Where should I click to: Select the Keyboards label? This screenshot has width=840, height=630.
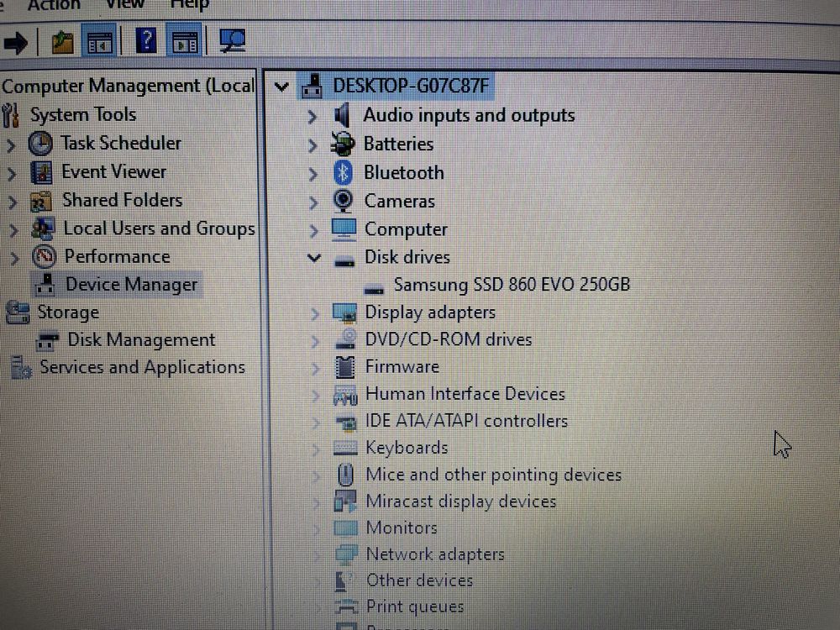point(407,448)
